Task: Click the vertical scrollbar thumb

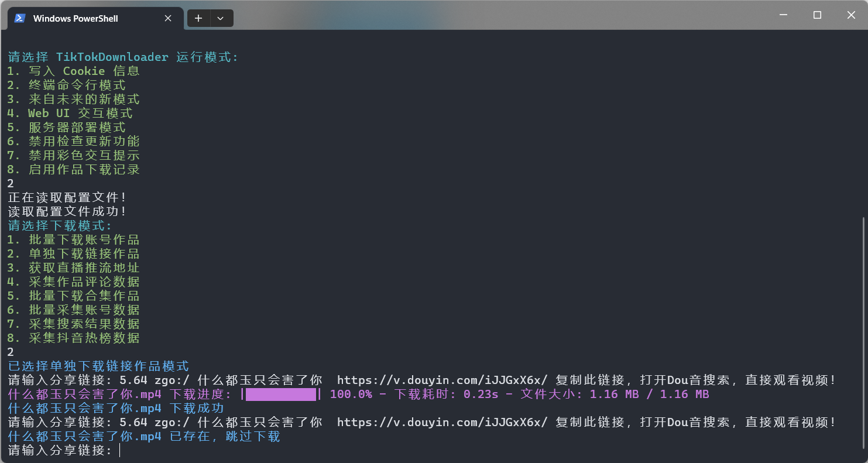Action: [863, 332]
